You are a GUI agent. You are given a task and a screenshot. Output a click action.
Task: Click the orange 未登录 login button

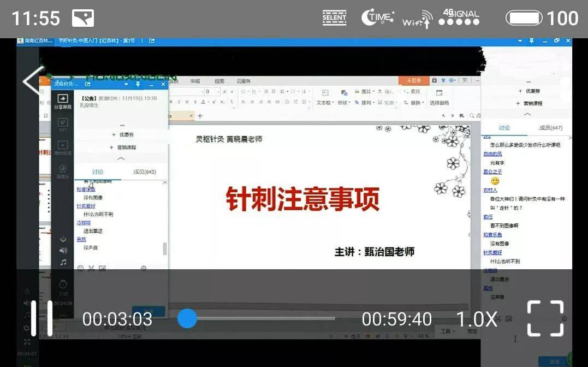414,81
